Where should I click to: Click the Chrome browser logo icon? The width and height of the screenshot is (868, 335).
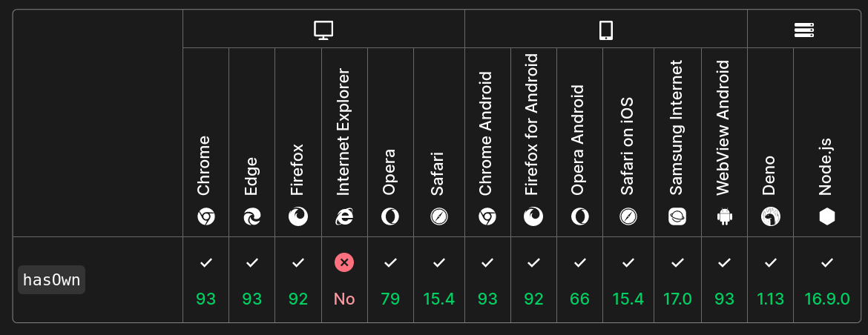tap(206, 216)
